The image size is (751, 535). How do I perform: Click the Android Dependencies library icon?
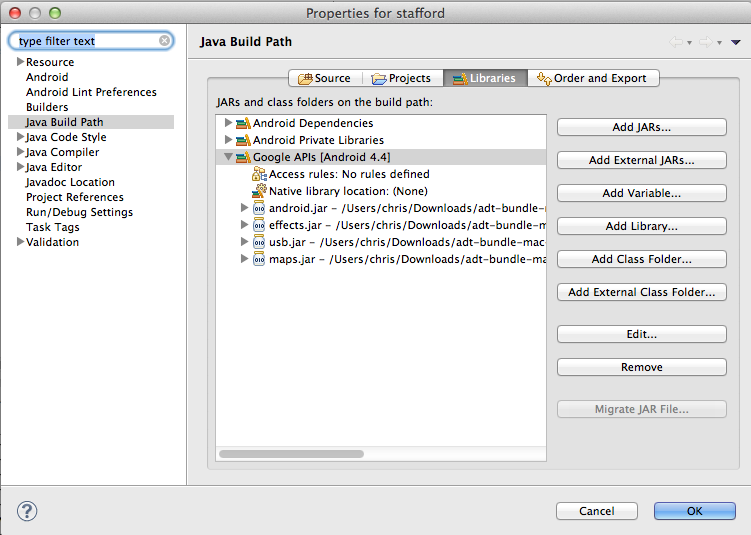click(x=242, y=123)
